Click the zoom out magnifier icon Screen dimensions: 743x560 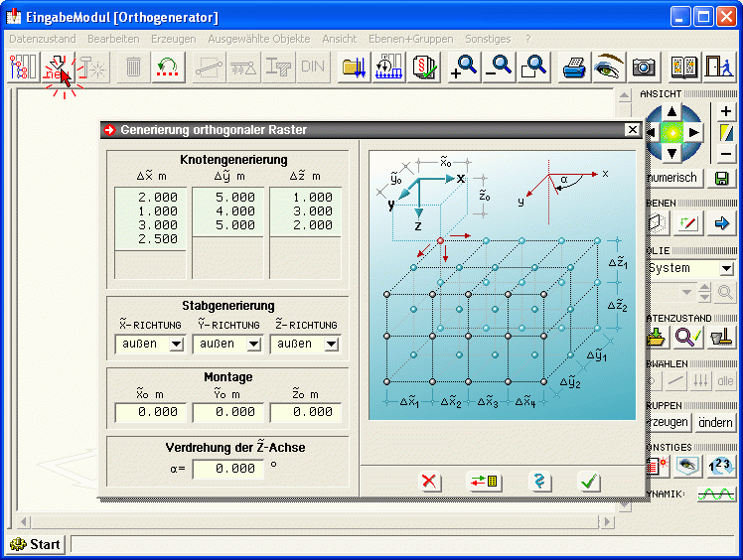499,67
